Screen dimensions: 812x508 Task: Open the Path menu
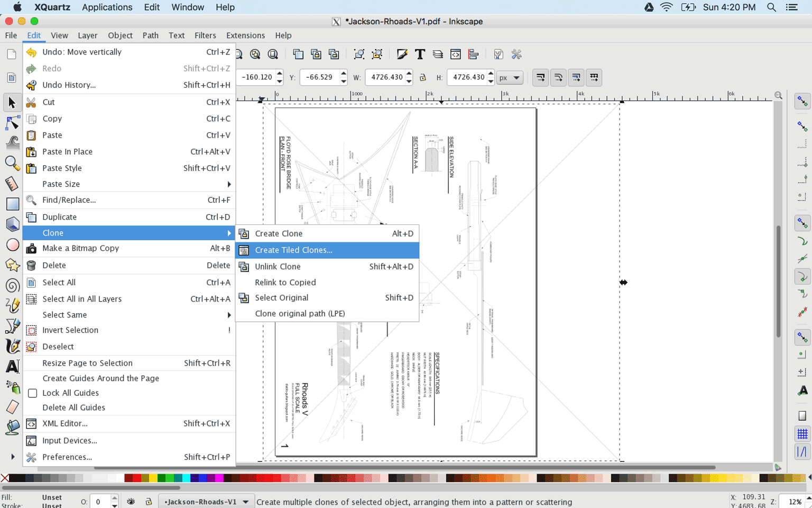point(151,35)
